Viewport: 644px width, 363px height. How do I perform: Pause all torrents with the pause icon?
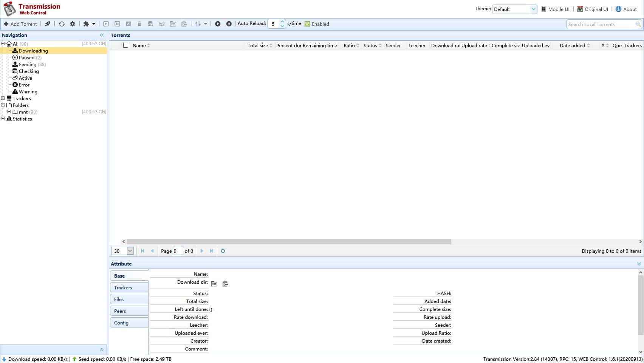point(229,23)
